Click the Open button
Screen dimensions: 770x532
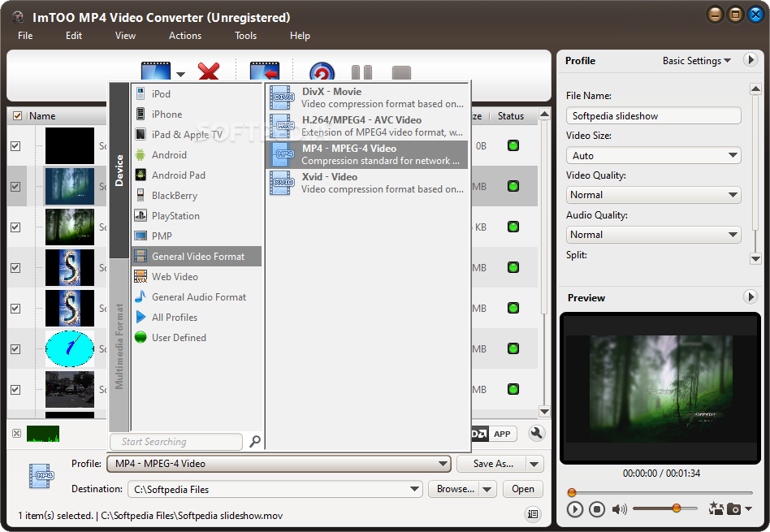(522, 489)
